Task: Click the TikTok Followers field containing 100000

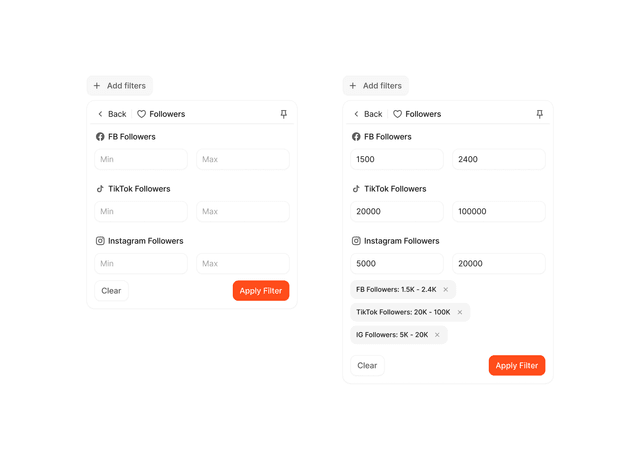Action: point(499,211)
